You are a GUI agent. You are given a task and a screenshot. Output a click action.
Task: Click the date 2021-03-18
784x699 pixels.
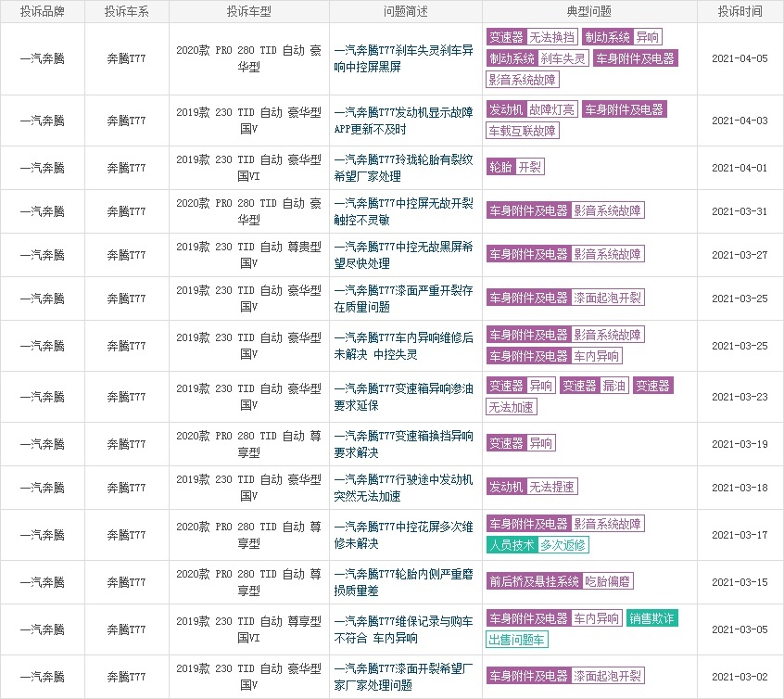740,488
